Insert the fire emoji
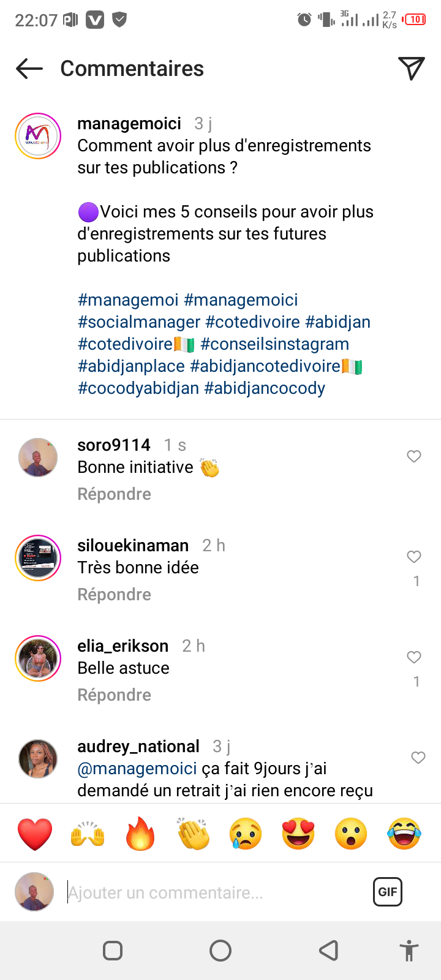Viewport: 441px width, 980px height. 140,834
